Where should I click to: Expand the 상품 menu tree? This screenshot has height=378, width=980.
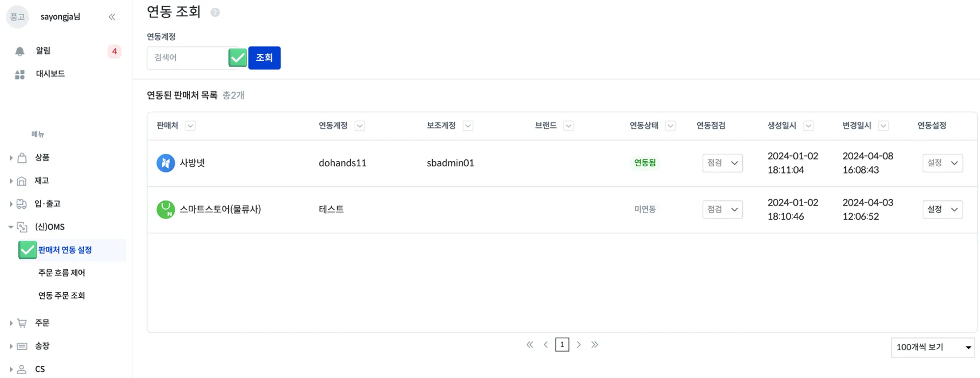point(11,158)
